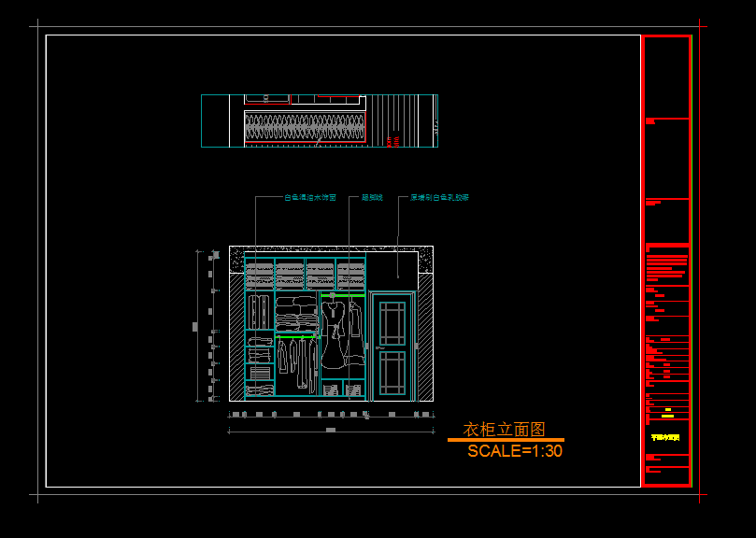The image size is (756, 538).
Task: Click the orange underline beneath the title
Action: pos(506,440)
